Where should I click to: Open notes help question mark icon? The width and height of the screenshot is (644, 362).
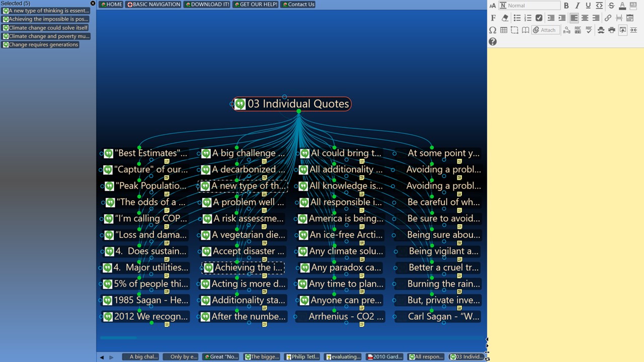[x=493, y=42]
